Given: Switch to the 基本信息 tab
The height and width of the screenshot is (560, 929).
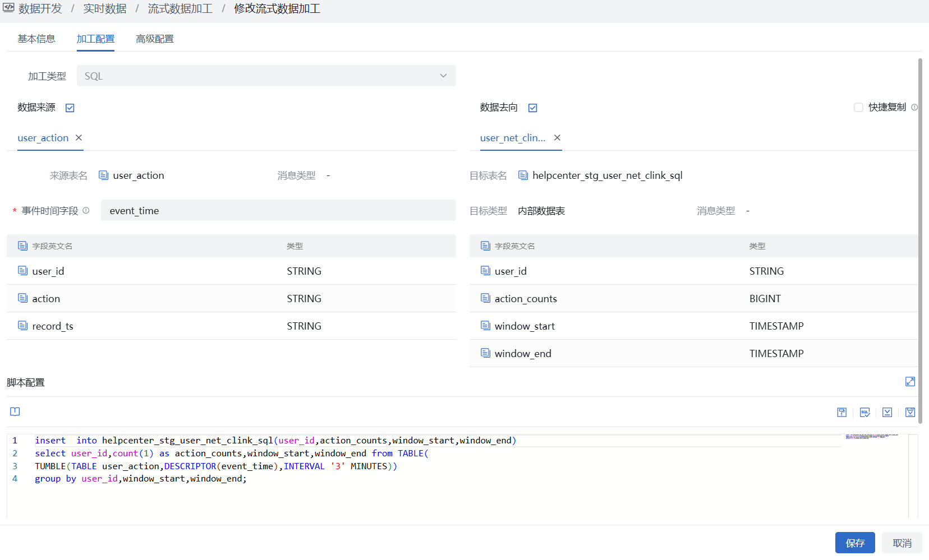Looking at the screenshot, I should tap(36, 39).
